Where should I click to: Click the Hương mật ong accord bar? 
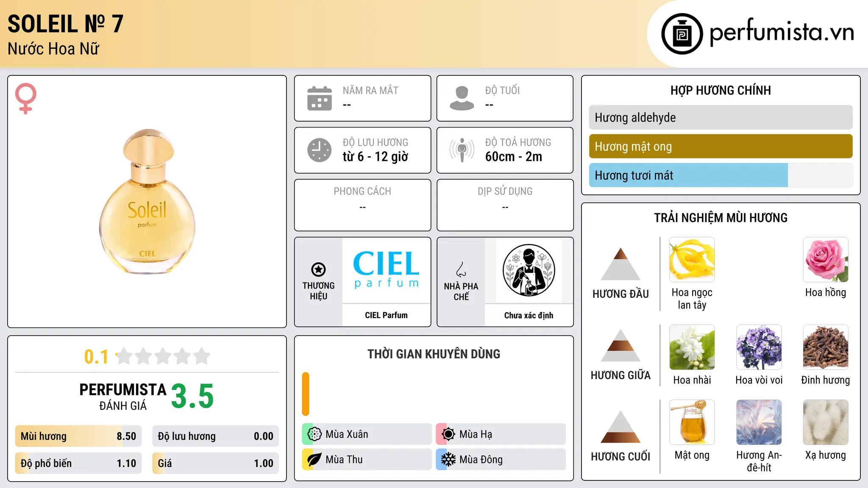(721, 146)
